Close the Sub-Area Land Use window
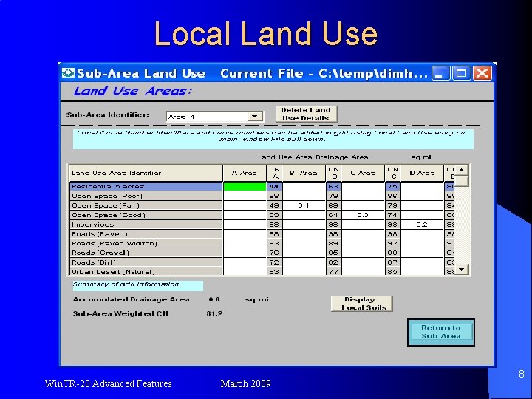 click(482, 73)
